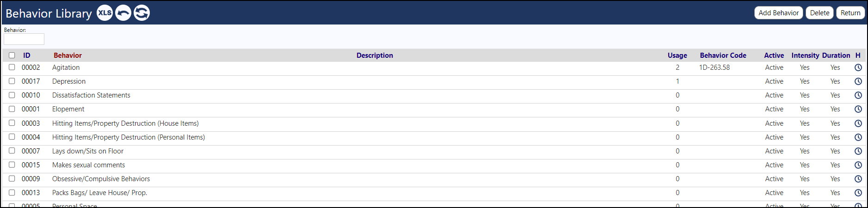Click the undo arrow icon in header
The width and height of the screenshot is (868, 208).
click(123, 13)
